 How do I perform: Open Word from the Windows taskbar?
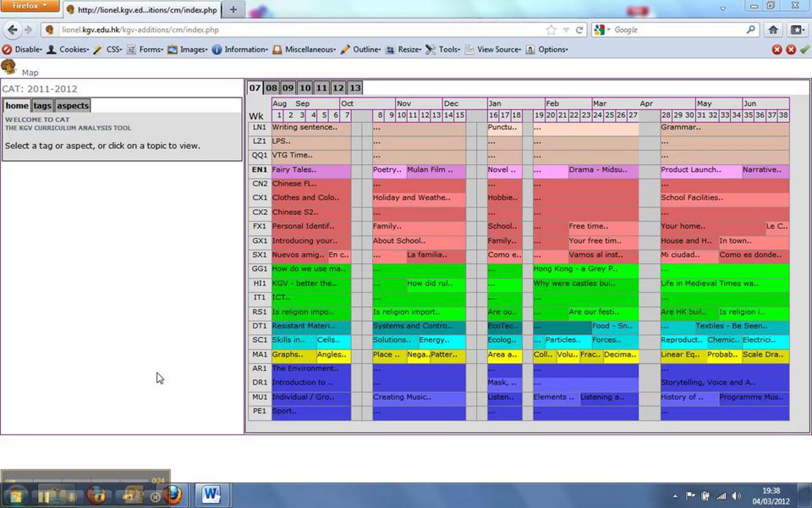(211, 495)
